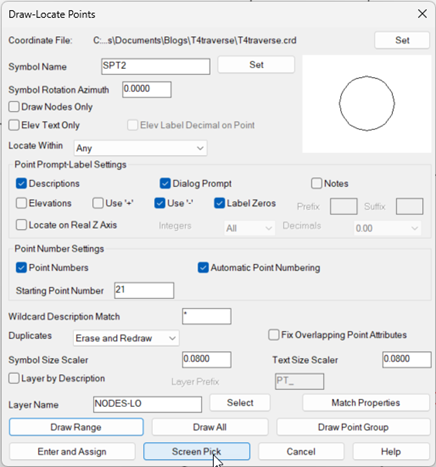Click the Select layer button
This screenshot has height=467, width=436.
coord(240,403)
